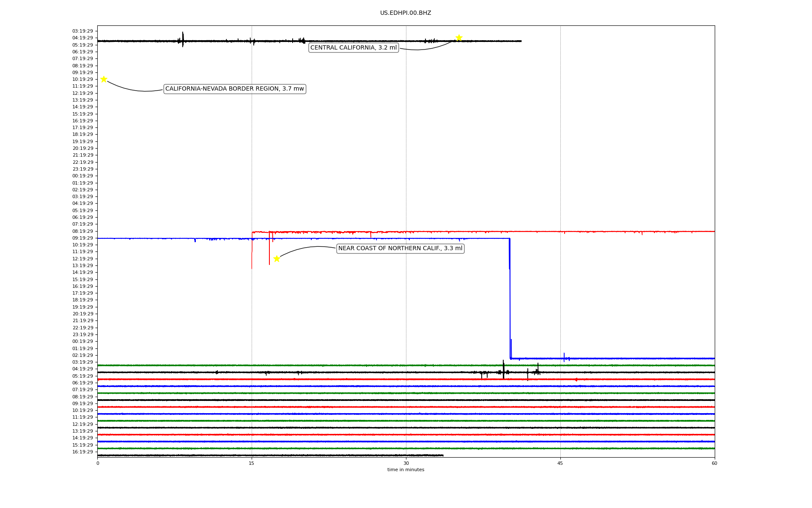This screenshot has height=508, width=812.
Task: Click the large black spike on top trace
Action: pyautogui.click(x=183, y=39)
